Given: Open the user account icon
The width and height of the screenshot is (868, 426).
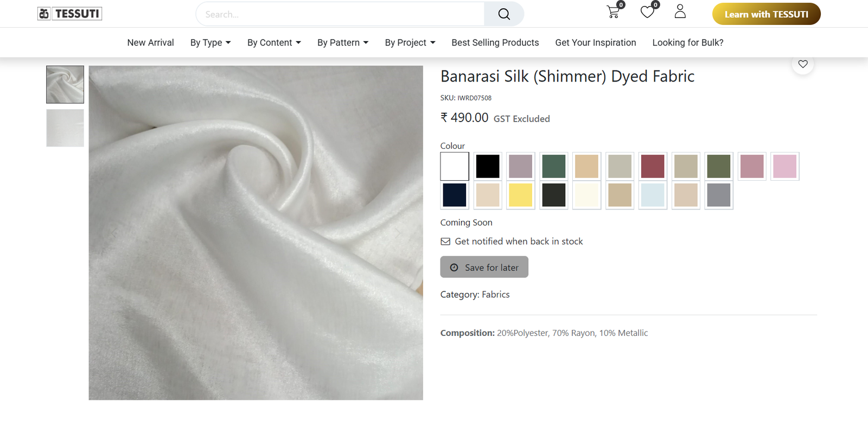Looking at the screenshot, I should tap(680, 11).
